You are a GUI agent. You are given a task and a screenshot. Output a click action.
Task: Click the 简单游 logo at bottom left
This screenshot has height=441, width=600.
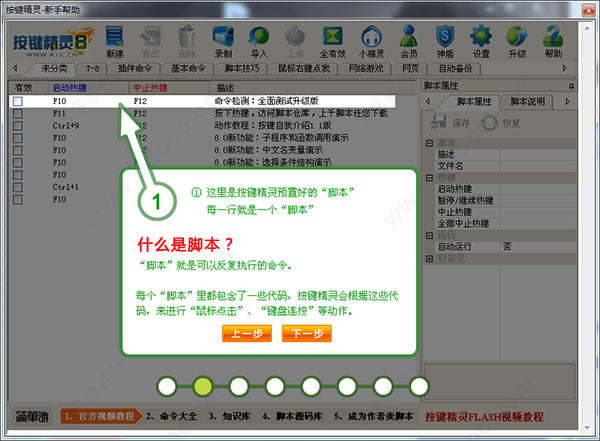click(32, 416)
